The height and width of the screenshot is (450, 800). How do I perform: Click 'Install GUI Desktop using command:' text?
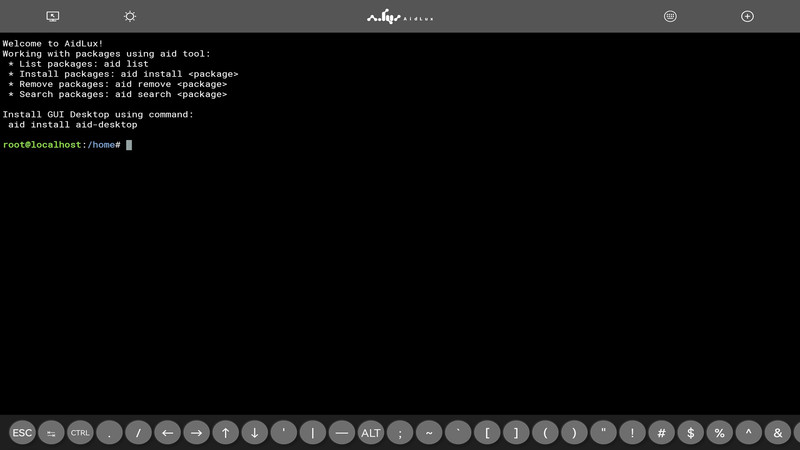98,115
